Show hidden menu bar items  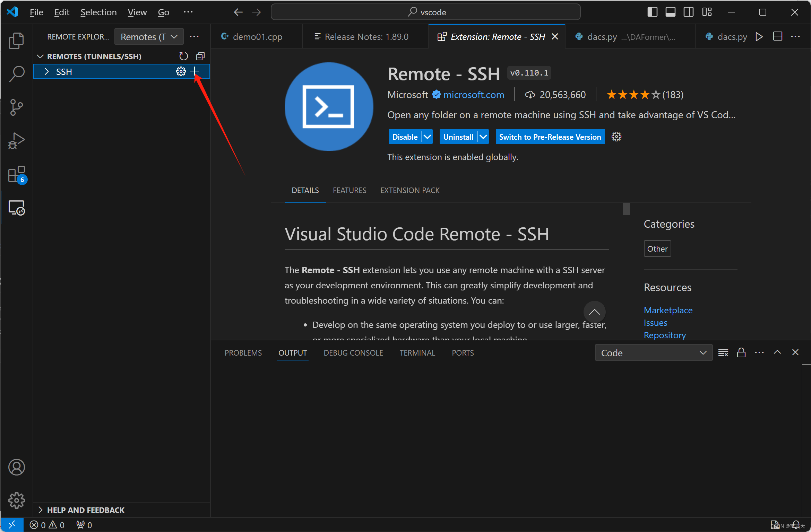[x=188, y=12]
